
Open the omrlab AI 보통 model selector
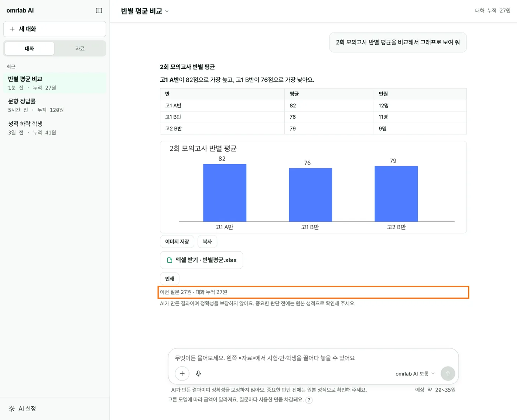(x=415, y=374)
